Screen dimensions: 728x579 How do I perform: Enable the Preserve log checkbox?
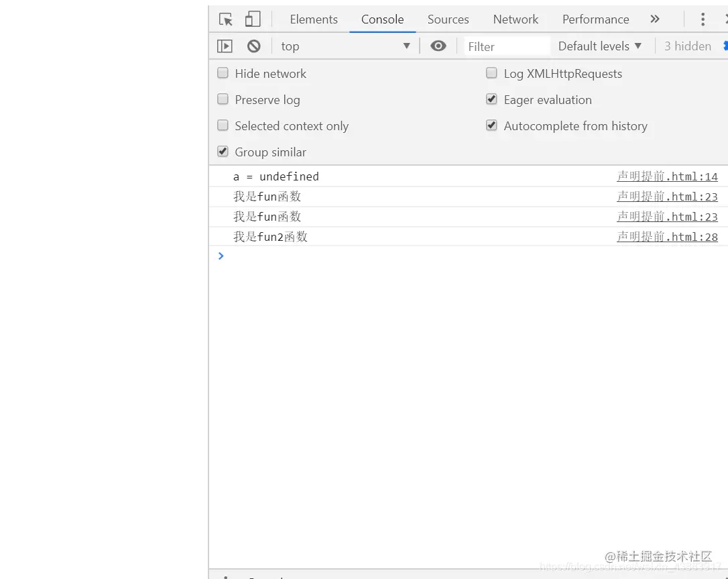pos(223,99)
